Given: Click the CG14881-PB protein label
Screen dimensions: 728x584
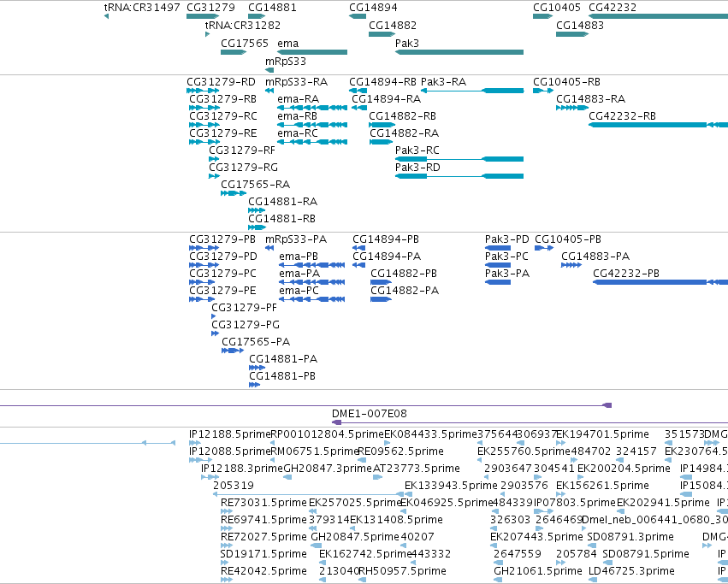Looking at the screenshot, I should 282,376.
